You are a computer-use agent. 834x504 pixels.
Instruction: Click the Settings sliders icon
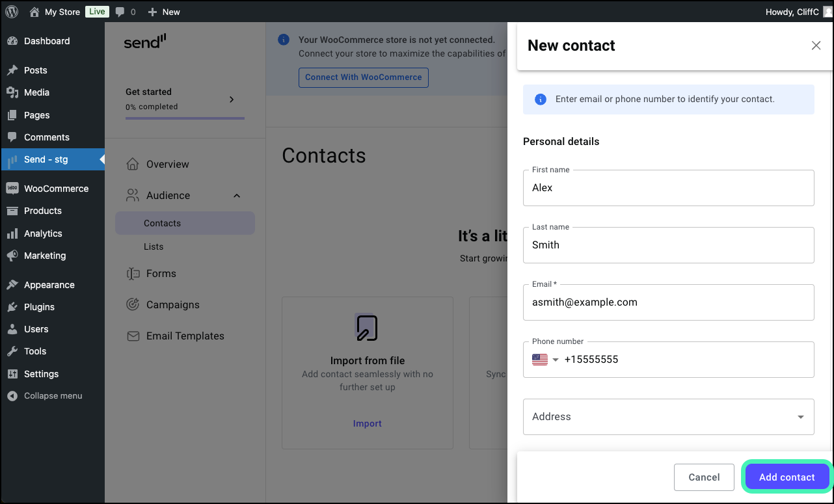coord(12,374)
